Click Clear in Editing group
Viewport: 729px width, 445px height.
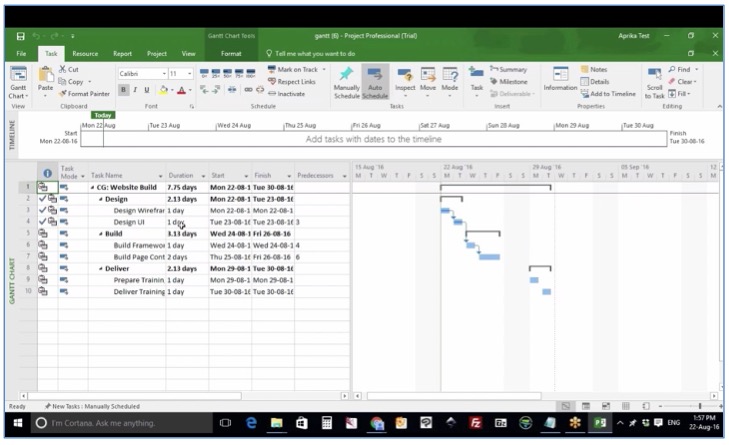pyautogui.click(x=683, y=81)
